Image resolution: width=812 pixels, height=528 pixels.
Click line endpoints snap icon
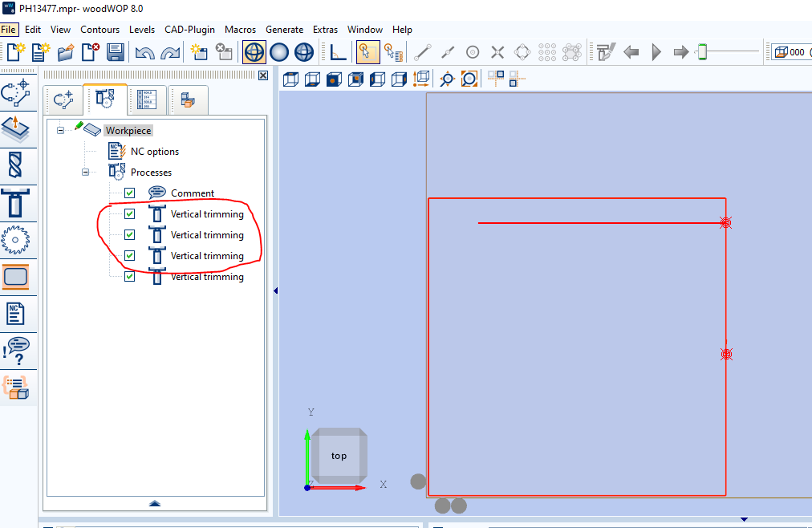[x=423, y=52]
